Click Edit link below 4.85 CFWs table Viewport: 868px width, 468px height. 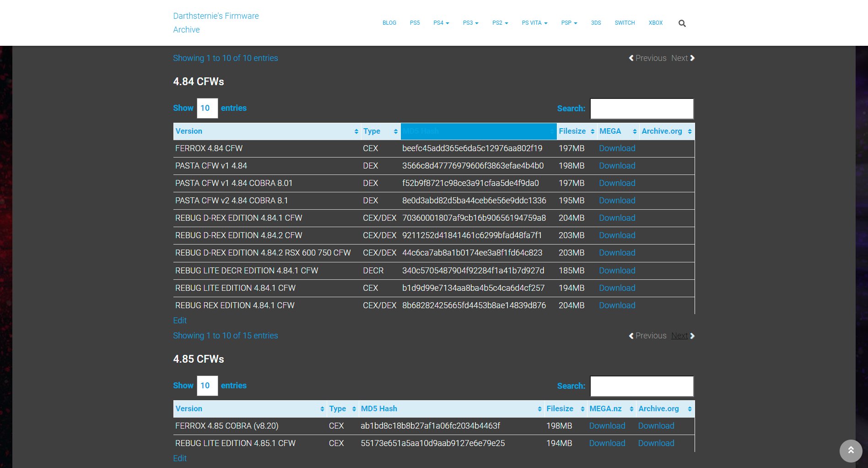pyautogui.click(x=180, y=458)
